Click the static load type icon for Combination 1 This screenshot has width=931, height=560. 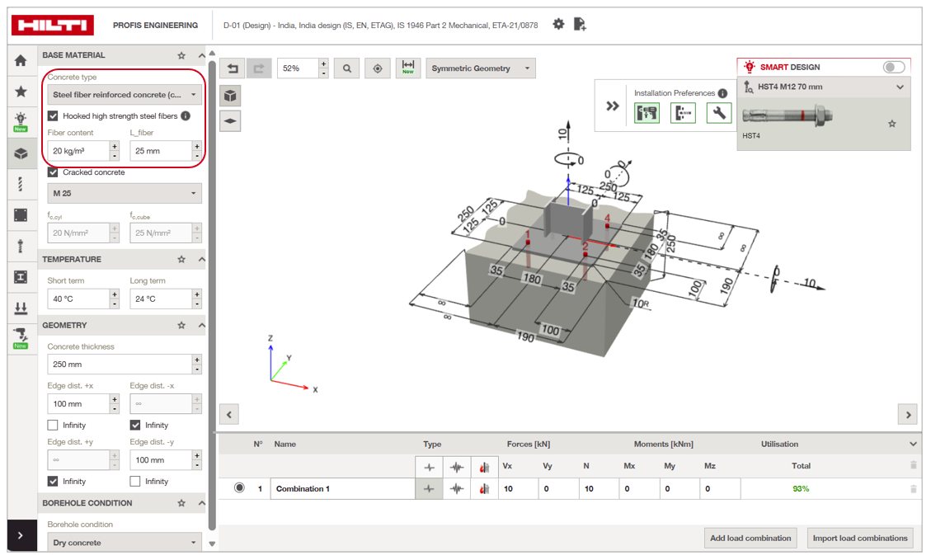[429, 489]
